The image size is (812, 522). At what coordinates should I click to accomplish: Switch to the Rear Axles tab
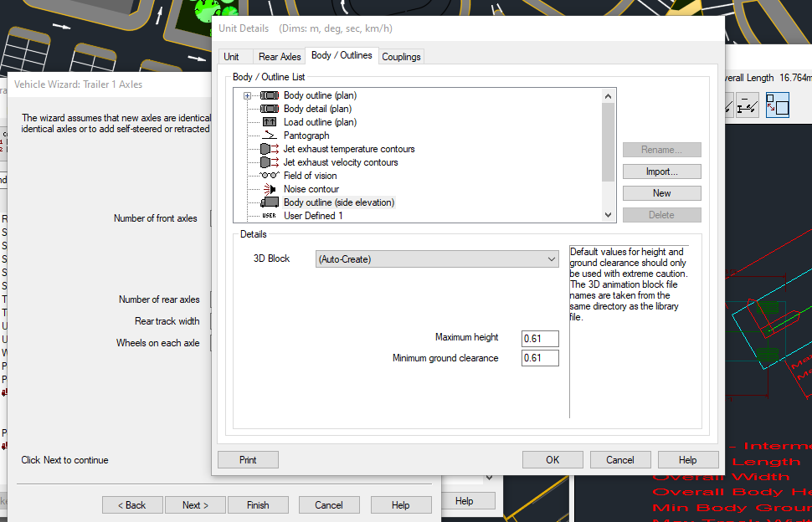click(280, 57)
